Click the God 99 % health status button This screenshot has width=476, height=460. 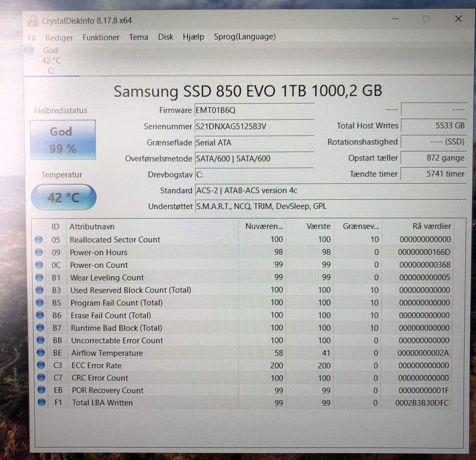[x=63, y=140]
